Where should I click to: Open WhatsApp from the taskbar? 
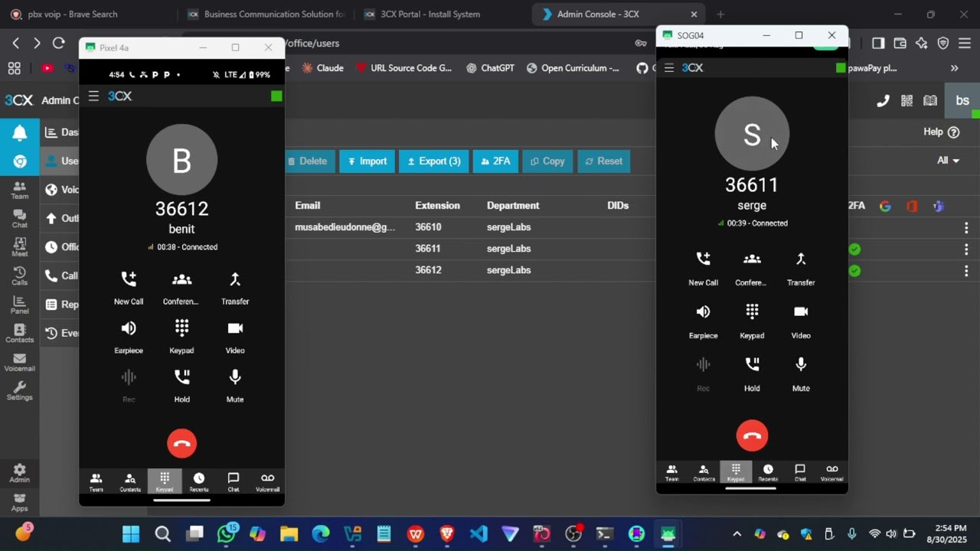227,534
